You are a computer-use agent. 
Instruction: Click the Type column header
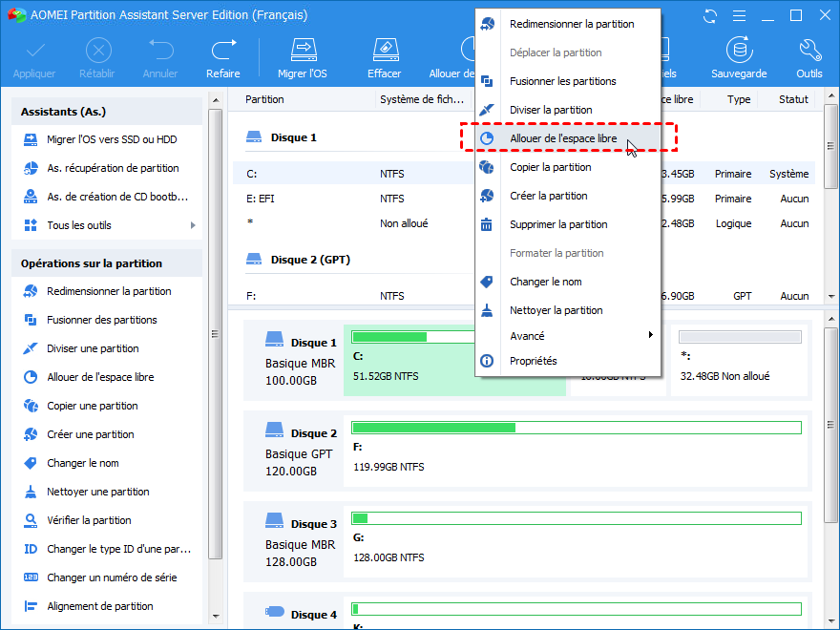coord(738,99)
